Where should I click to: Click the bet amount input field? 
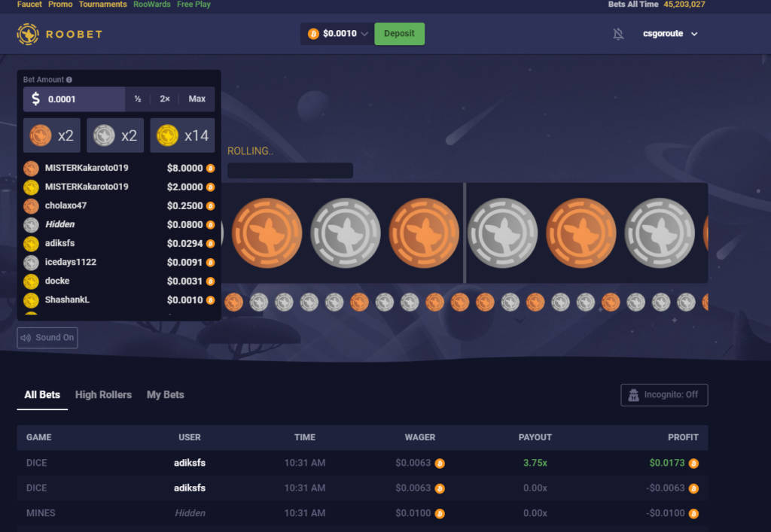click(83, 99)
